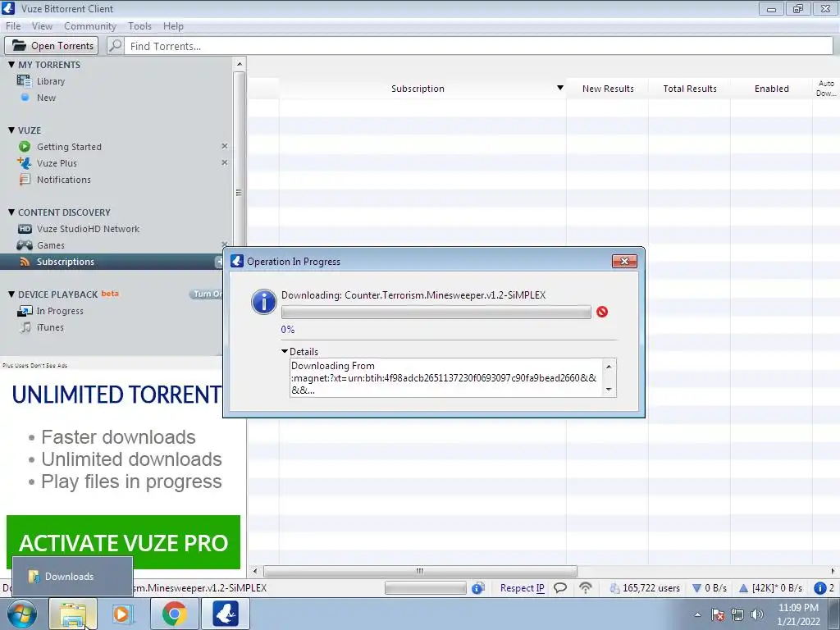Click the download speed arrow in status bar
Viewport: 840px width, 630px height.
(697, 588)
